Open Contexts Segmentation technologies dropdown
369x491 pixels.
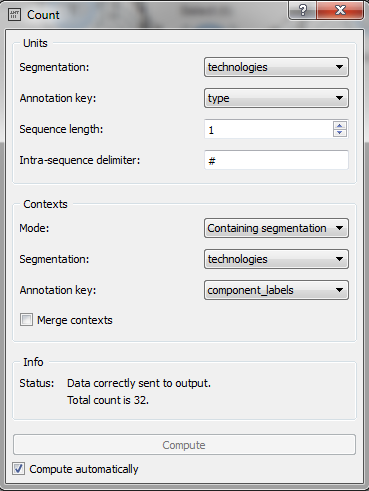276,259
